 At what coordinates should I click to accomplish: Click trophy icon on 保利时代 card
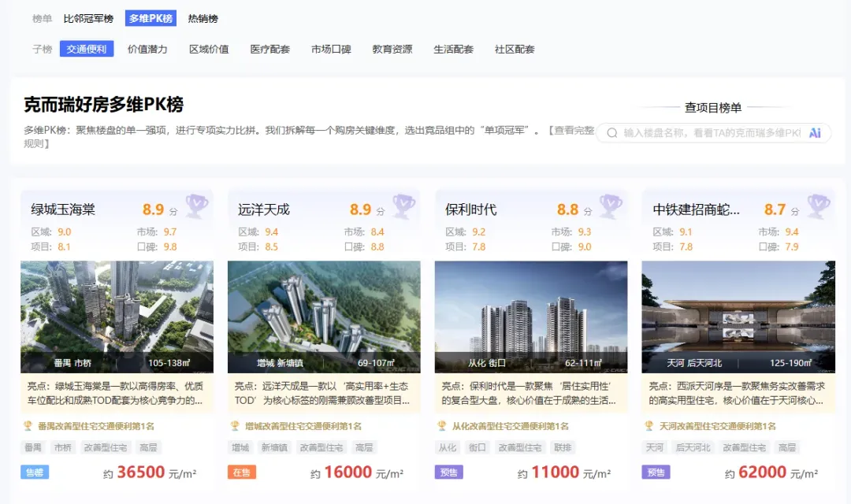(611, 206)
